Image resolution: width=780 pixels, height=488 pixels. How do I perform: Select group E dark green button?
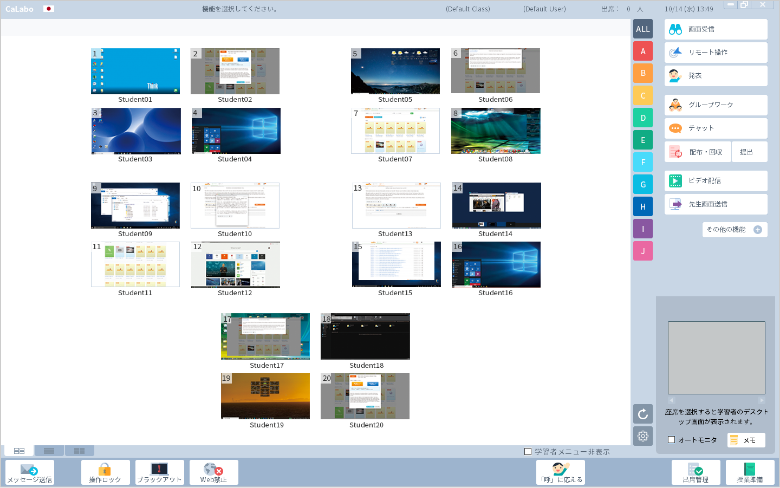pyautogui.click(x=643, y=140)
